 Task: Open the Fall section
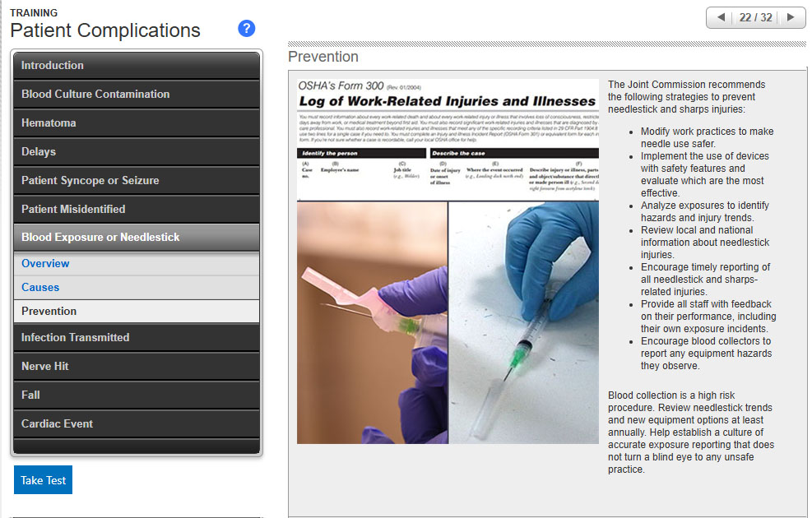tap(136, 395)
